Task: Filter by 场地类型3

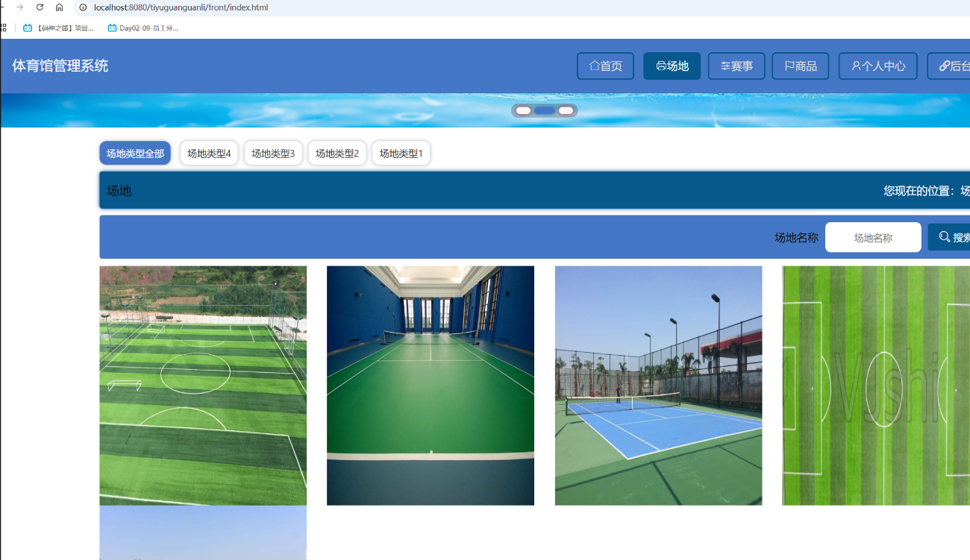Action: 273,154
